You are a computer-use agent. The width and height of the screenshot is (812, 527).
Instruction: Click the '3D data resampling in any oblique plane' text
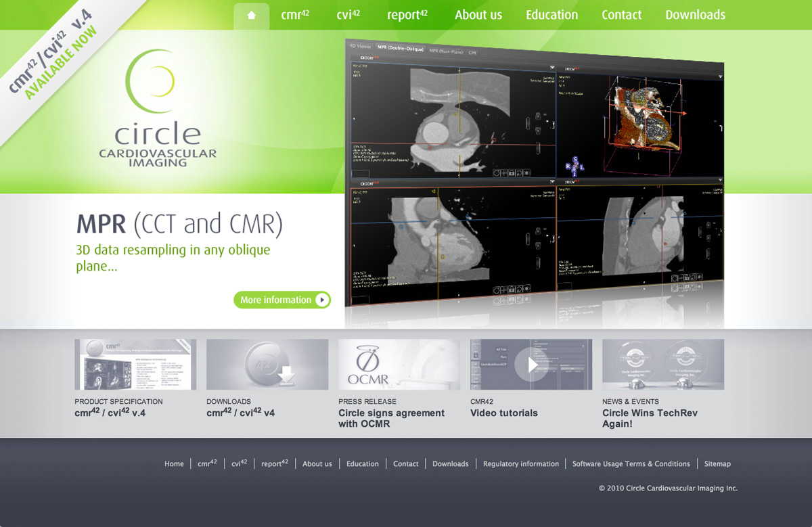(173, 258)
